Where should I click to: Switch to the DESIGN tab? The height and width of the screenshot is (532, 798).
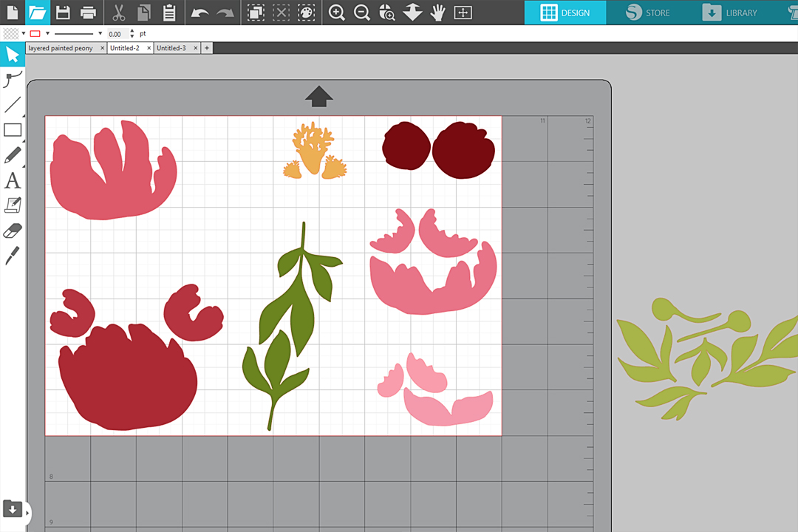(565, 13)
